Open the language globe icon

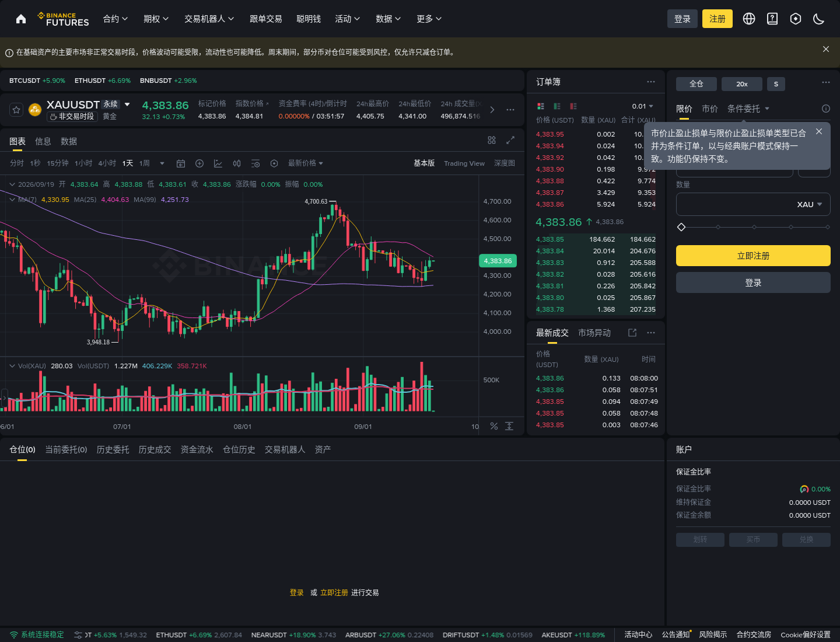[749, 19]
